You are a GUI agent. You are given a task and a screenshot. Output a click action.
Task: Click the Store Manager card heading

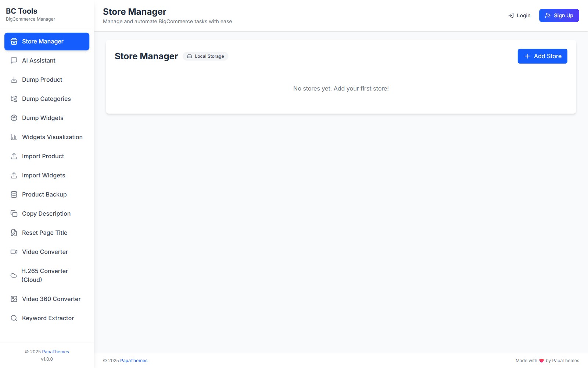pyautogui.click(x=146, y=56)
